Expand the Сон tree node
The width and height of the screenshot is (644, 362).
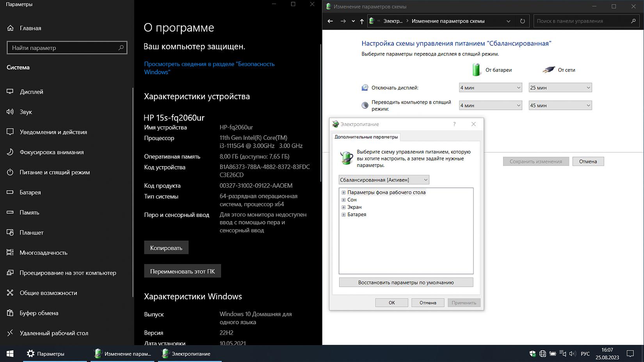pyautogui.click(x=343, y=200)
